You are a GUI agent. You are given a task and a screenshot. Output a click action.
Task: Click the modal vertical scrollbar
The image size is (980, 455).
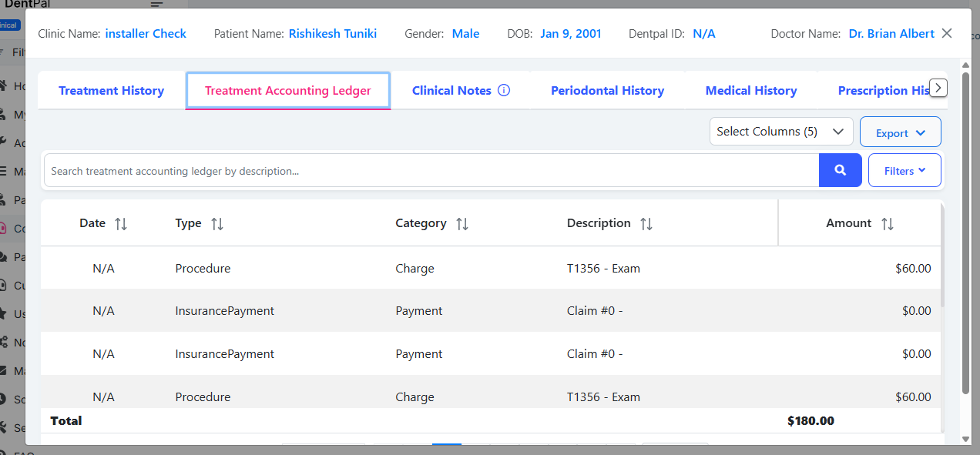tap(966, 231)
